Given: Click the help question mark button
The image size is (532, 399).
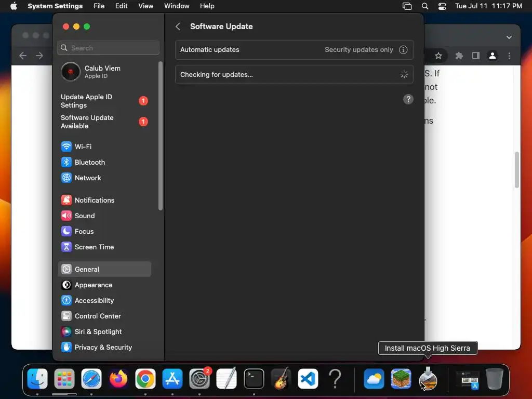Looking at the screenshot, I should (x=408, y=99).
